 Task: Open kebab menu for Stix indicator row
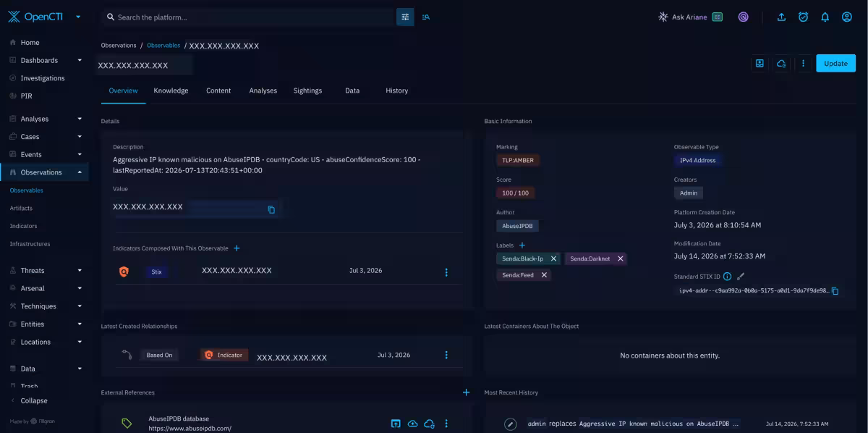446,272
